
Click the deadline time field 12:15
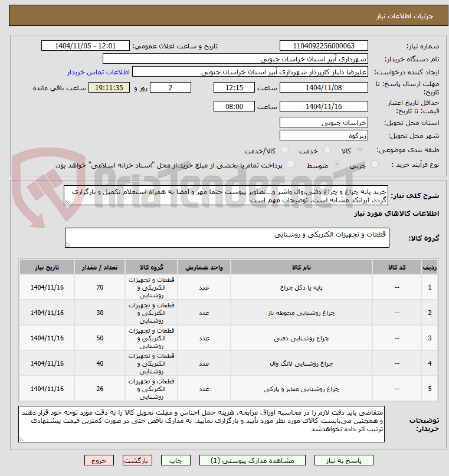click(x=234, y=88)
